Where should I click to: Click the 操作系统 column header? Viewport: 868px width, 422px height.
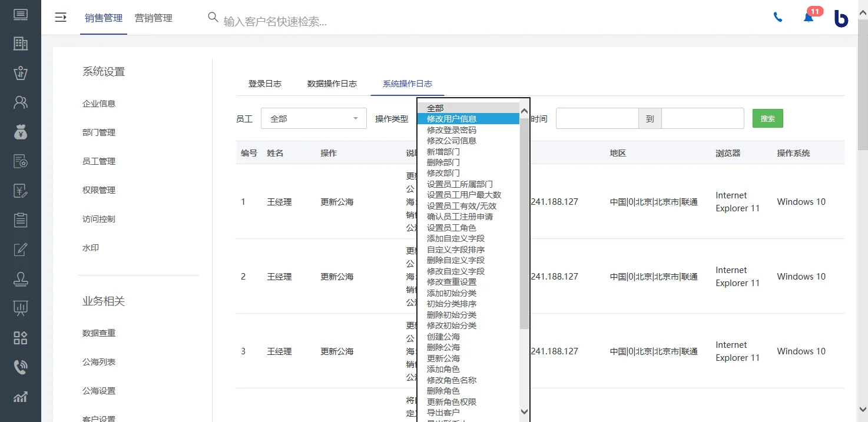[x=793, y=153]
